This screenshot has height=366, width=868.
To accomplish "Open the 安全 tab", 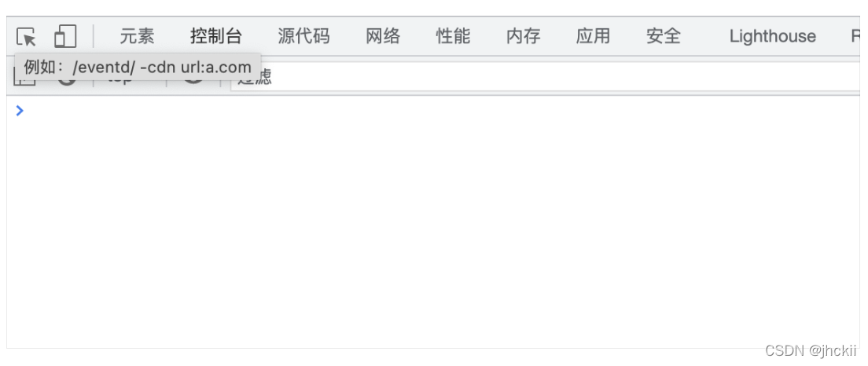I will click(x=663, y=36).
